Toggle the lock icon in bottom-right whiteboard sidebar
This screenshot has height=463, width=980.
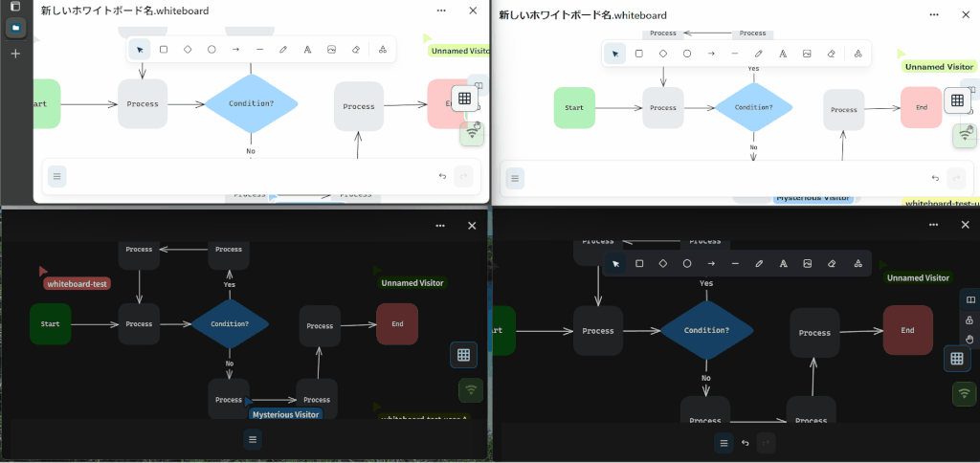pyautogui.click(x=969, y=320)
